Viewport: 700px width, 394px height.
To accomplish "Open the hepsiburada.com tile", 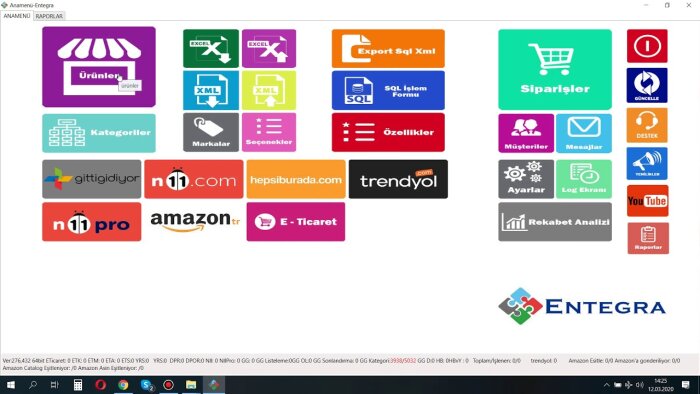I will click(296, 179).
